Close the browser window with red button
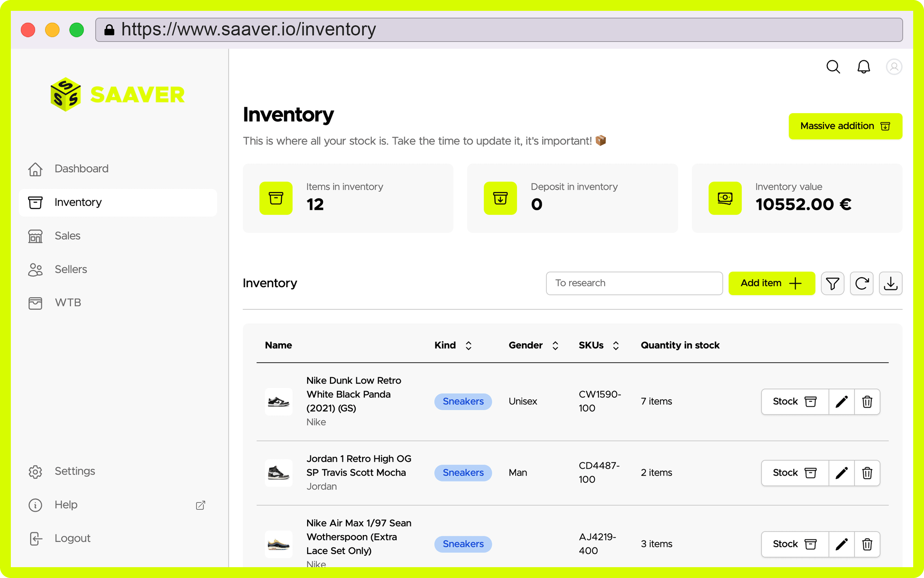Screen dimensions: 924x578 28,30
